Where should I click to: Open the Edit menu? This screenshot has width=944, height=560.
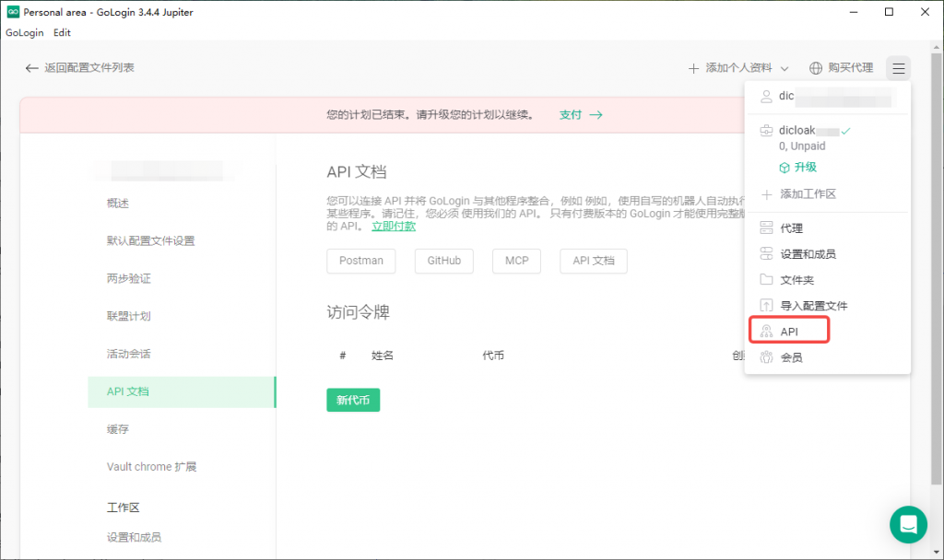(62, 32)
